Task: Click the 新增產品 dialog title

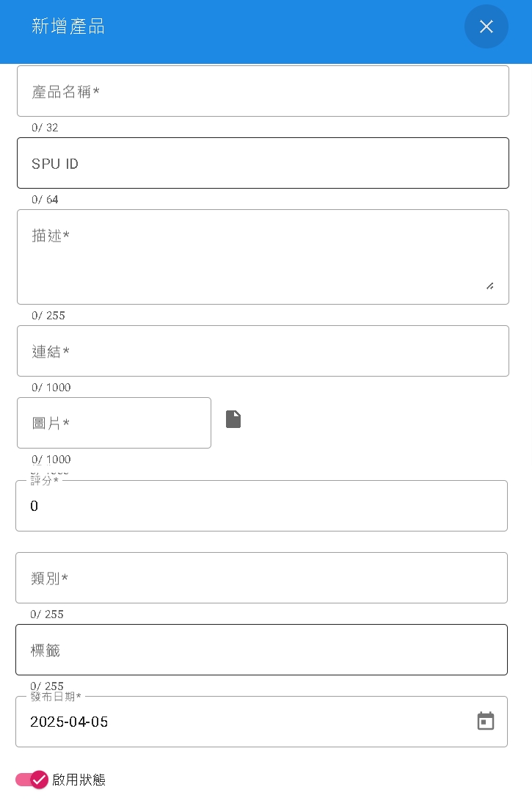Action: 68,27
